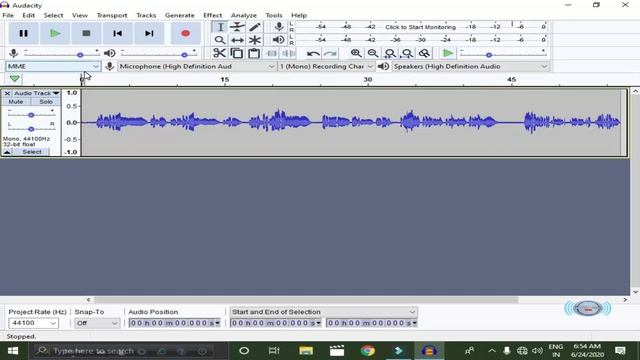The width and height of the screenshot is (640, 360).
Task: Fit project to width zoom icon
Action: (407, 53)
